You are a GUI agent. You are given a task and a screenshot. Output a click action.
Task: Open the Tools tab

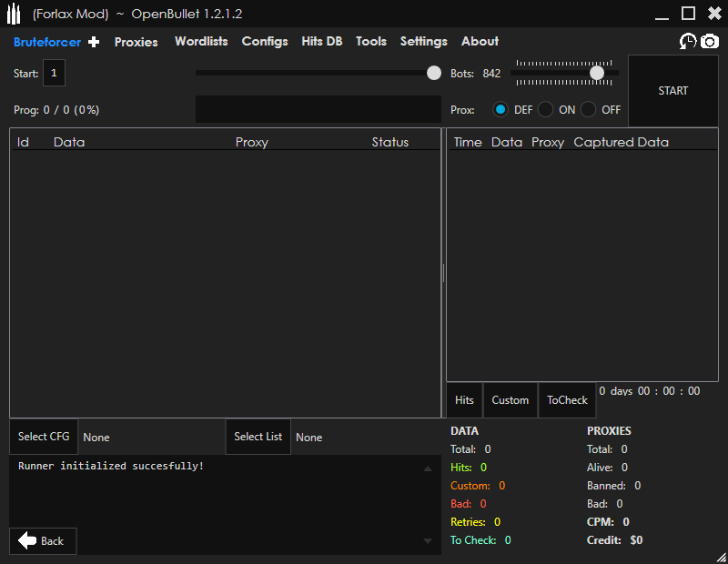[371, 41]
